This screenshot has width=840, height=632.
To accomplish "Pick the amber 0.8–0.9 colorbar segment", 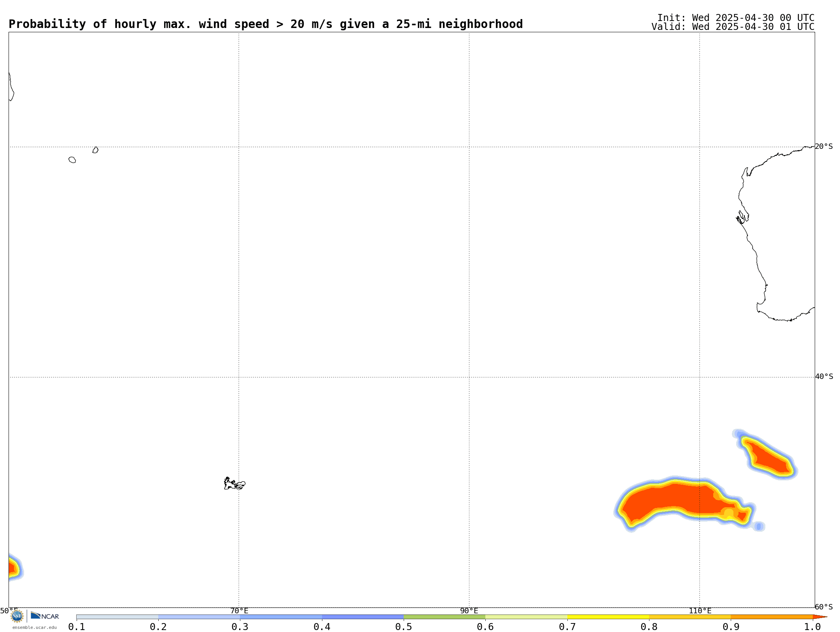I will point(690,617).
